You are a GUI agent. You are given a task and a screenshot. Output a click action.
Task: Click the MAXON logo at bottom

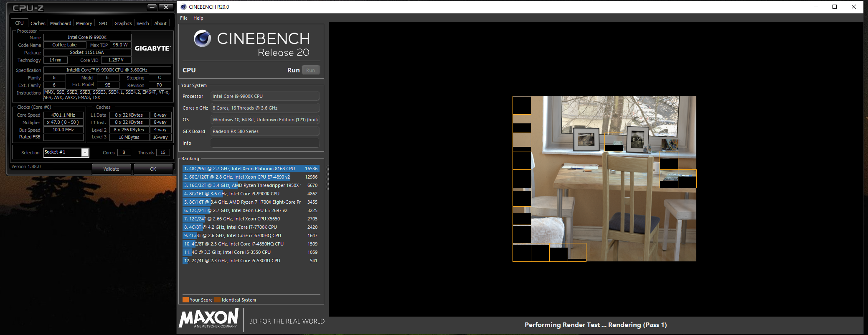tap(208, 319)
